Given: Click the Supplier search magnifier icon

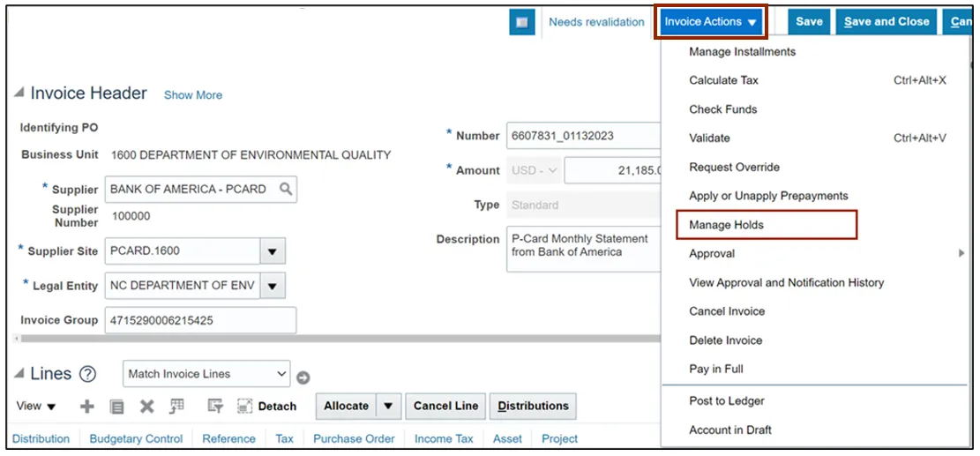Looking at the screenshot, I should 286,189.
